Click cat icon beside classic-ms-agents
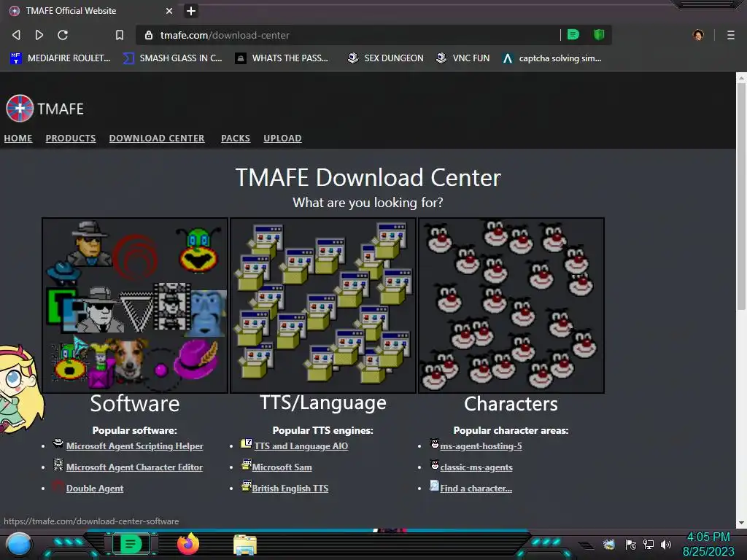 point(435,464)
